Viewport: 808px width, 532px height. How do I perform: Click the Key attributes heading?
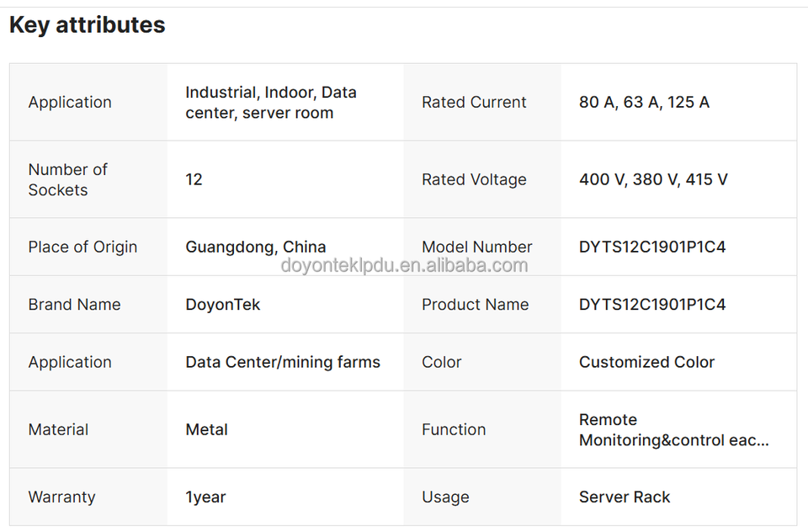pyautogui.click(x=87, y=25)
